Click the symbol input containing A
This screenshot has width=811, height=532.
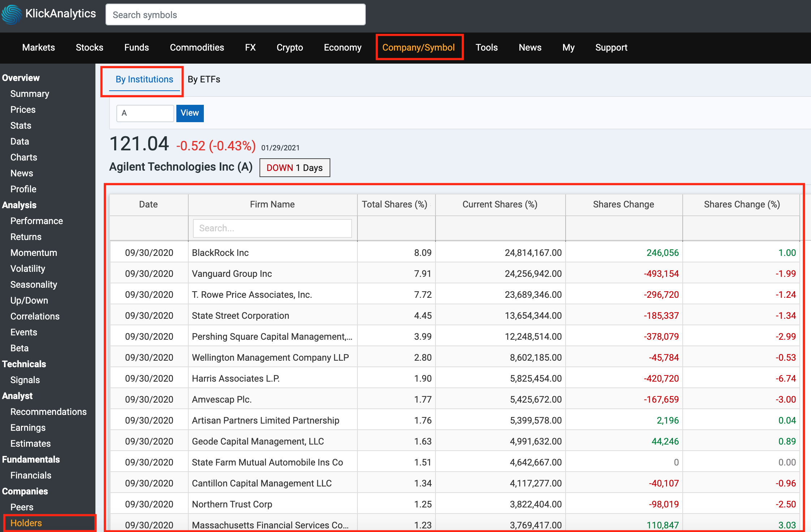coord(145,113)
